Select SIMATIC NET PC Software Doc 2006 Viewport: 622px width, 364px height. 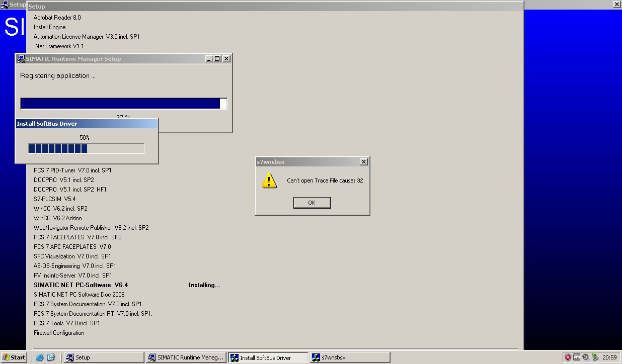[x=79, y=295]
